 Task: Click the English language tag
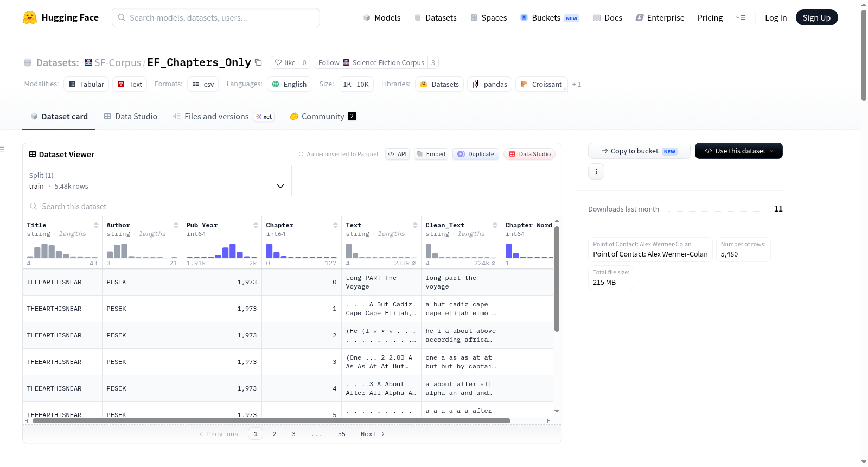(x=289, y=84)
